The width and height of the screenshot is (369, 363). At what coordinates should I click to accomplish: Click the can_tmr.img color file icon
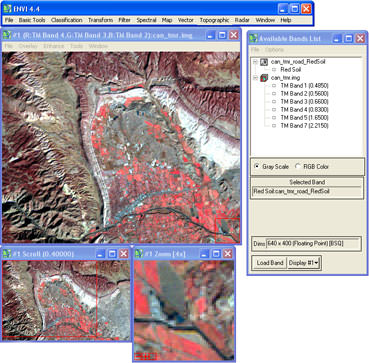pyautogui.click(x=264, y=78)
